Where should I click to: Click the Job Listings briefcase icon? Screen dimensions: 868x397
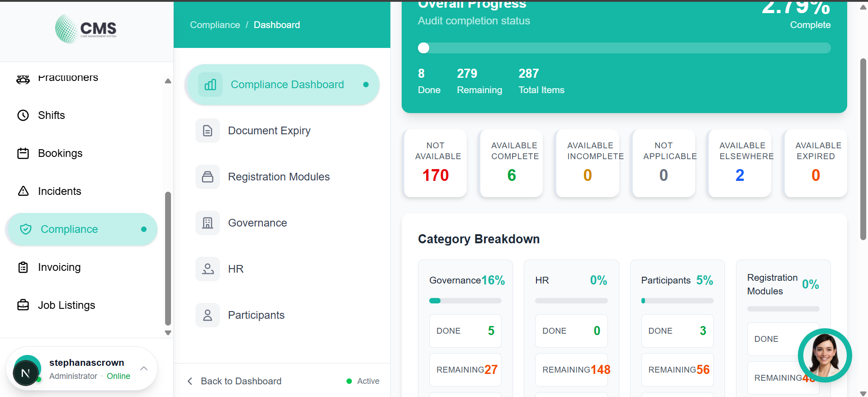click(23, 305)
